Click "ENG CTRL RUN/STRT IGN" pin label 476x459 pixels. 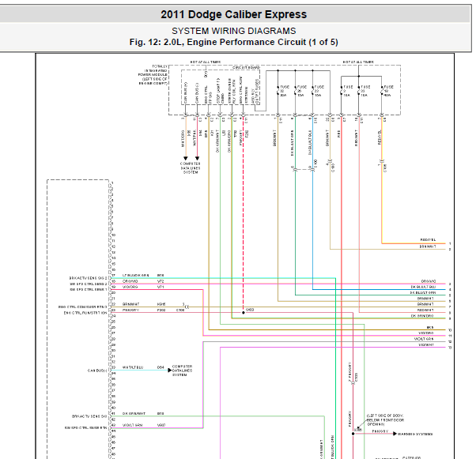[x=85, y=313]
